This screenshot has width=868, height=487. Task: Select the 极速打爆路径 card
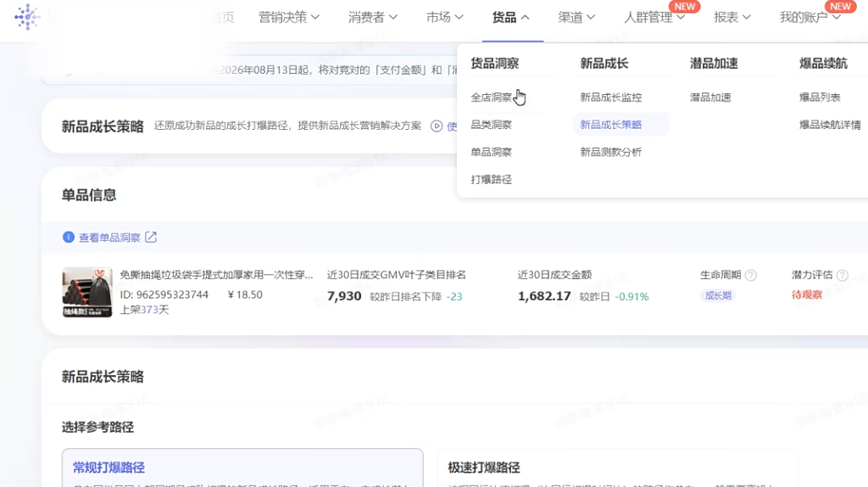point(617,467)
